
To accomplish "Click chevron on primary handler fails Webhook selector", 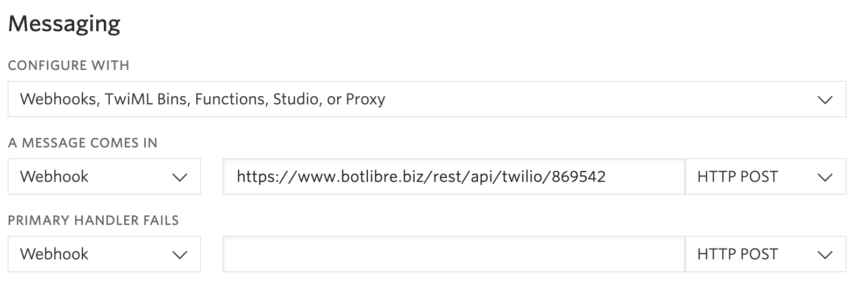I will (179, 255).
